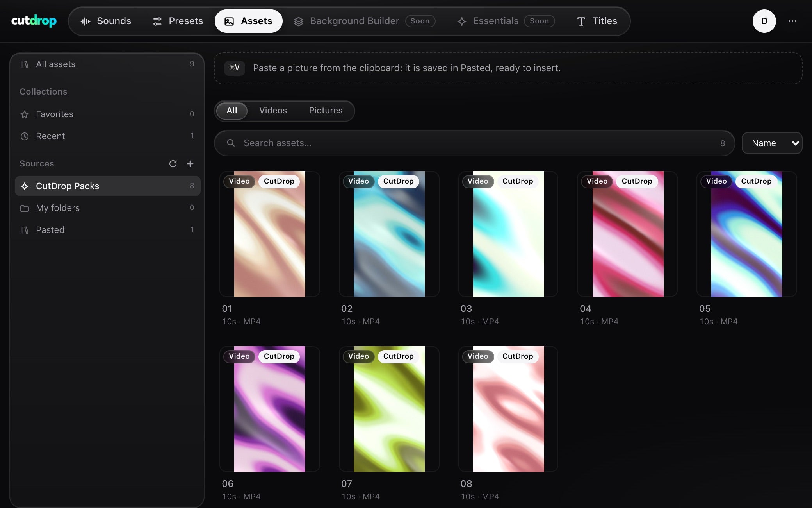812x508 pixels.
Task: Select video thumbnail 01
Action: (x=270, y=234)
